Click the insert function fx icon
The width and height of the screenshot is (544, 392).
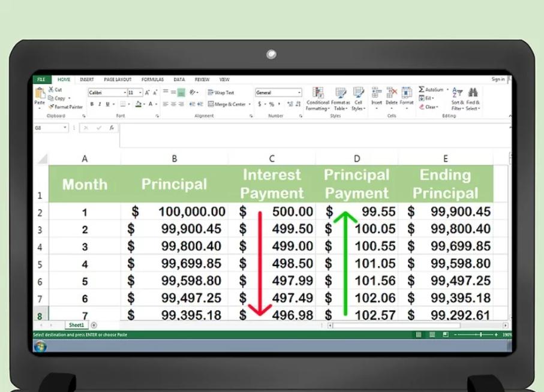[x=112, y=128]
